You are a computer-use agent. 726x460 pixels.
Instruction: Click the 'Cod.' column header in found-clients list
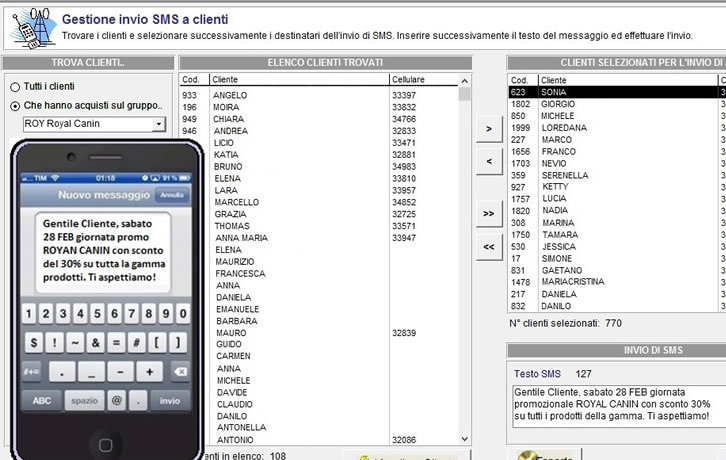click(194, 80)
